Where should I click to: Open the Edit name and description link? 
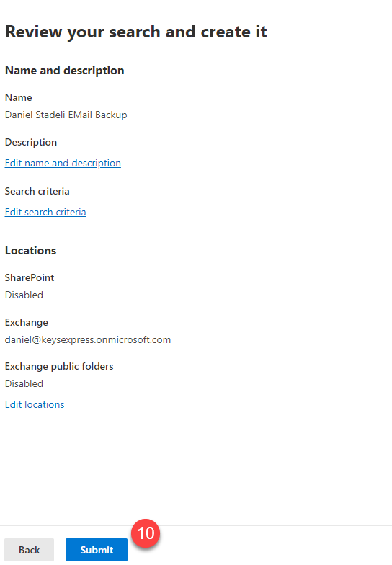pos(63,163)
